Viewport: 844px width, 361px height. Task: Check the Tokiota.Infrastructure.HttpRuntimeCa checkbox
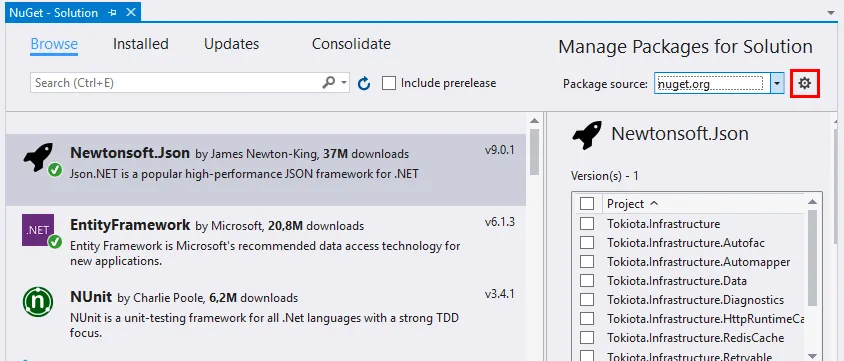click(587, 319)
